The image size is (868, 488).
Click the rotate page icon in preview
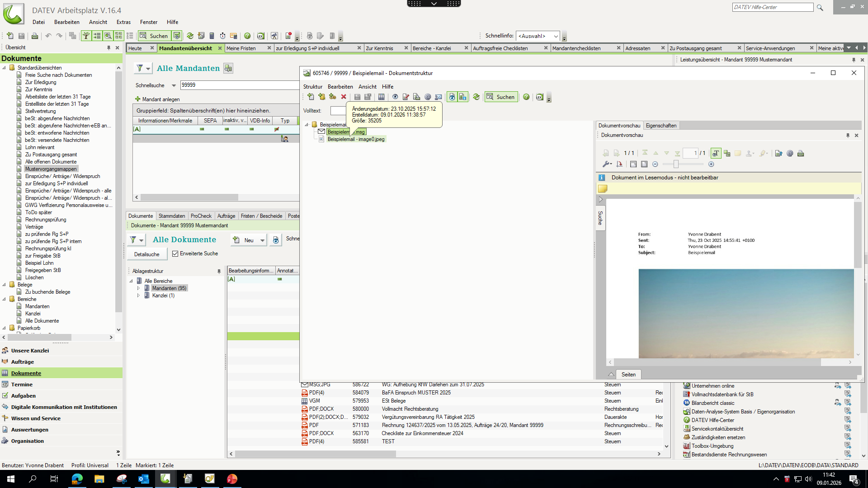tap(619, 164)
